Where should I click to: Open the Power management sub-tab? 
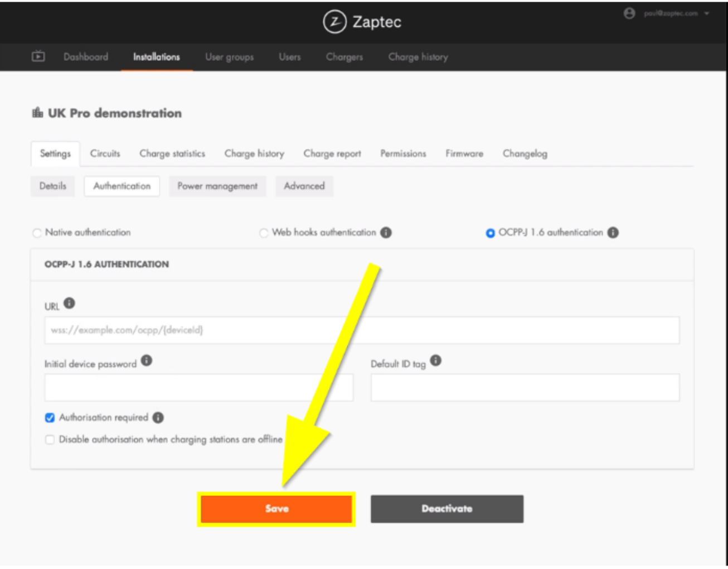coord(217,186)
